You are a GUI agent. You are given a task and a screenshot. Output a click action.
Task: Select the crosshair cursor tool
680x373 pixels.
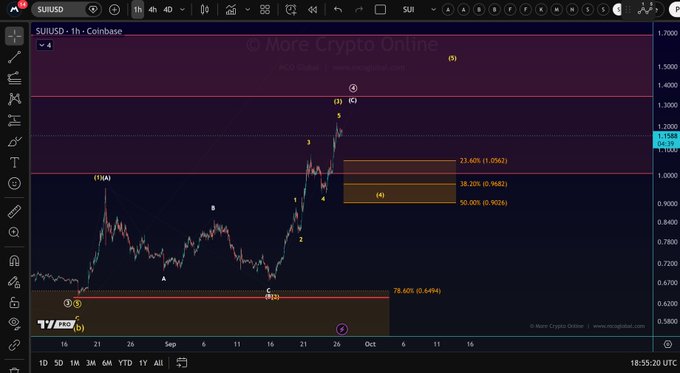pos(14,36)
